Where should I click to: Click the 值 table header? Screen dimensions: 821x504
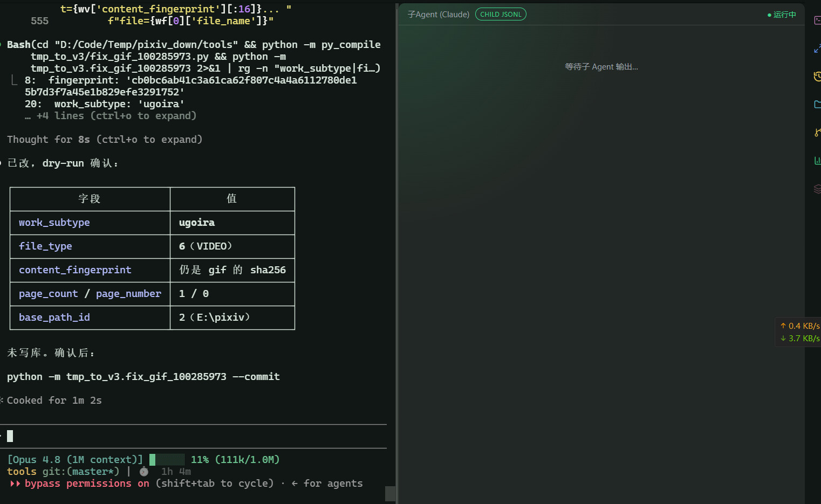click(232, 199)
